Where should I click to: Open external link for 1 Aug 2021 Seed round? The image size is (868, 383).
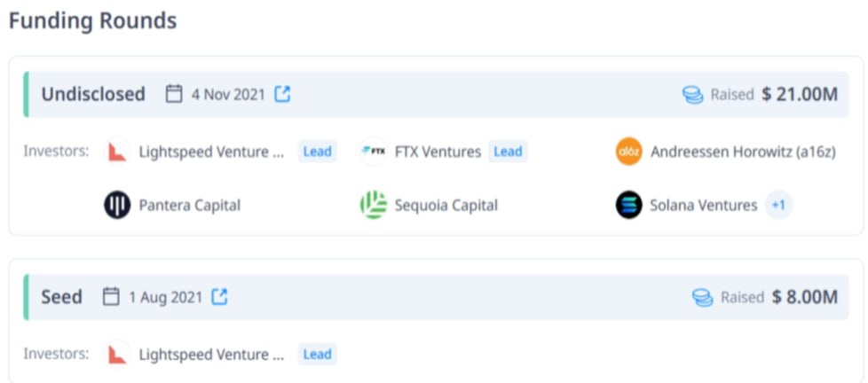220,297
